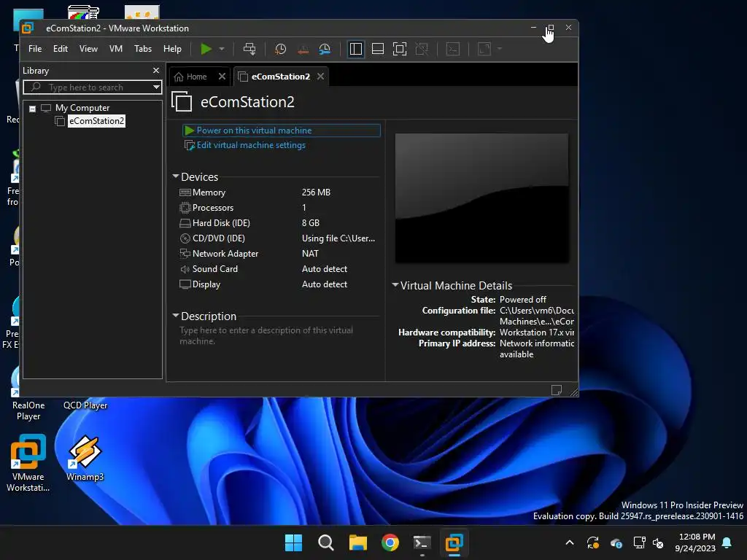Screen dimensions: 747x560
Task: Collapse the Description section
Action: 176,316
